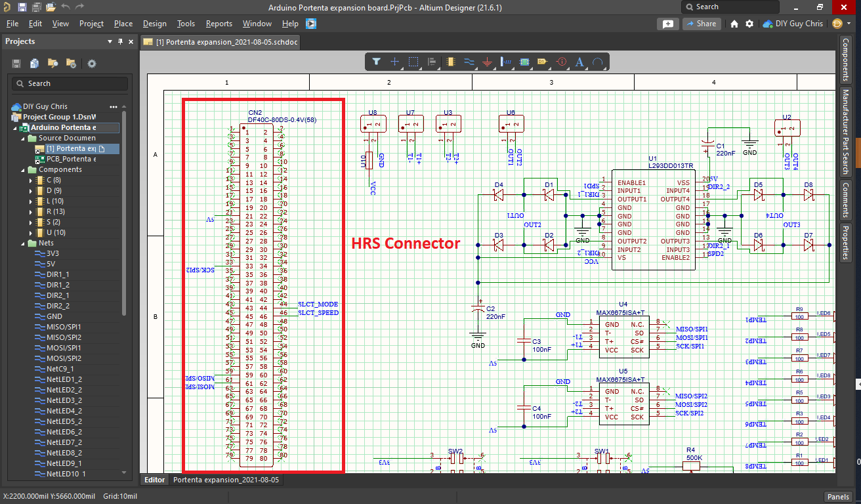The height and width of the screenshot is (504, 861).
Task: Toggle the pin on the Projects panel
Action: point(119,41)
